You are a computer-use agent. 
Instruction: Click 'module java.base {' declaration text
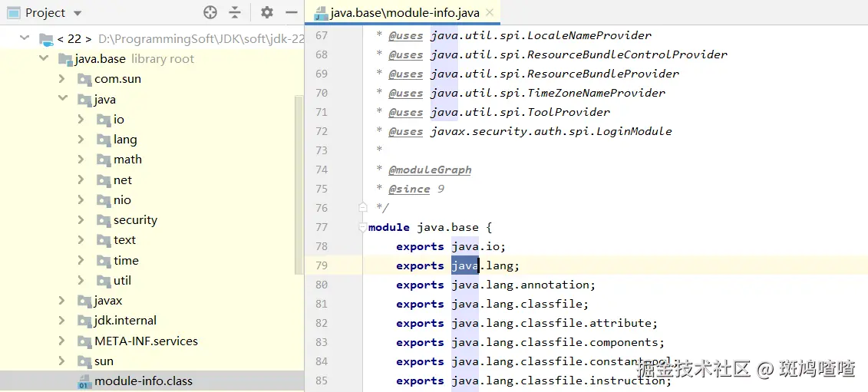[430, 227]
